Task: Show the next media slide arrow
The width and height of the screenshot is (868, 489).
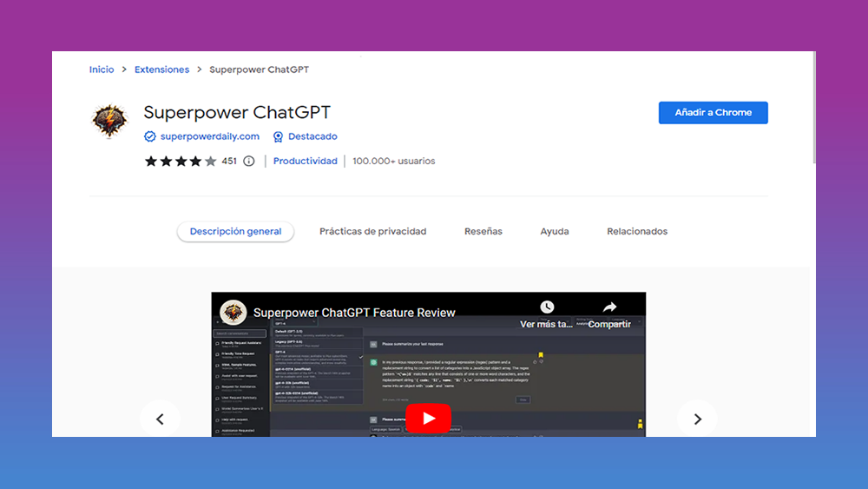Action: 698,420
